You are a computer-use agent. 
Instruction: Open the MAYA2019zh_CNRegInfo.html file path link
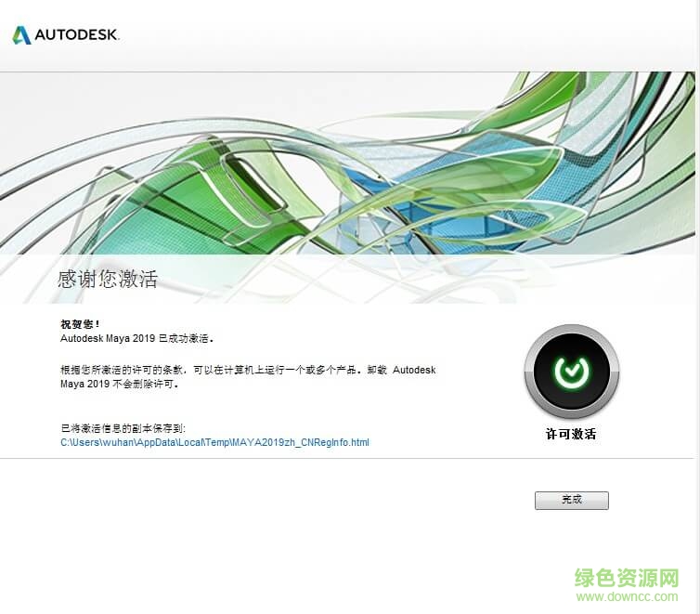214,442
